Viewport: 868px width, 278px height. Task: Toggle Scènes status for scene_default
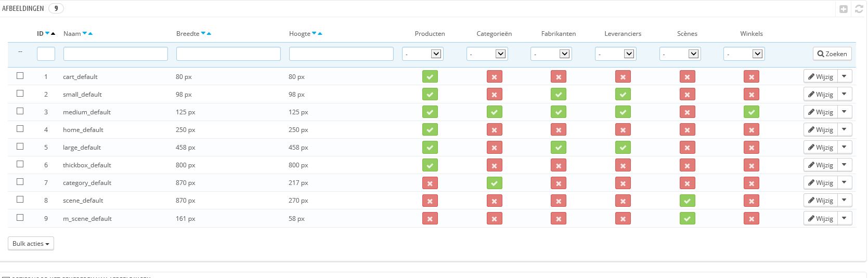[687, 201]
